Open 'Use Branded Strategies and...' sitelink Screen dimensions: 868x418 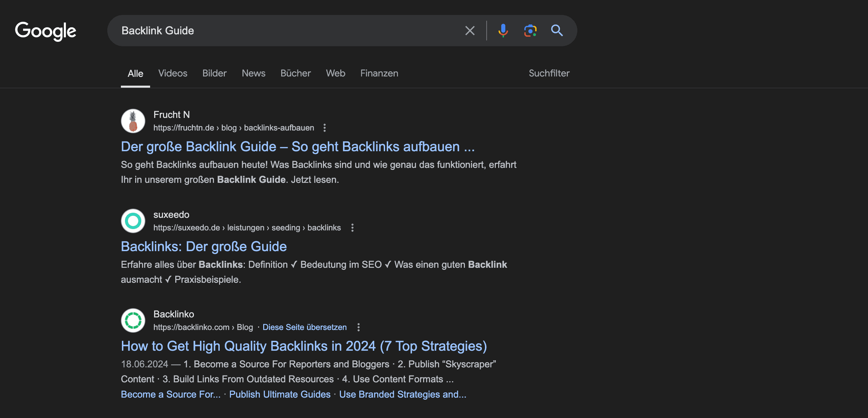click(403, 395)
